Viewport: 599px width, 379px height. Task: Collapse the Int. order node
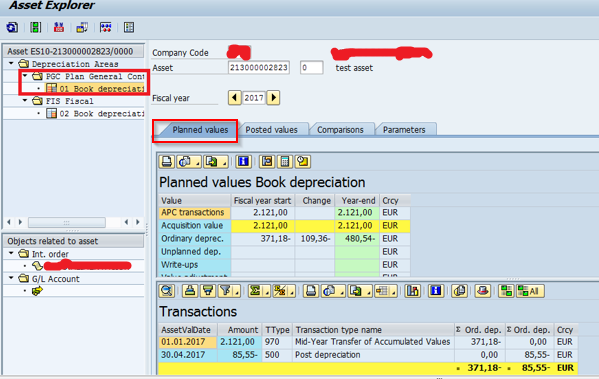[x=11, y=253]
